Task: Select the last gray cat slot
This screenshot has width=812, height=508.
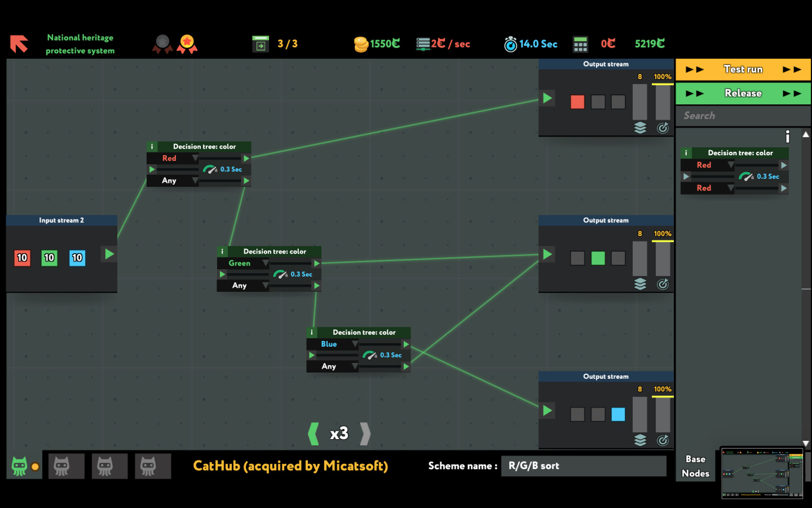Action: [x=148, y=466]
